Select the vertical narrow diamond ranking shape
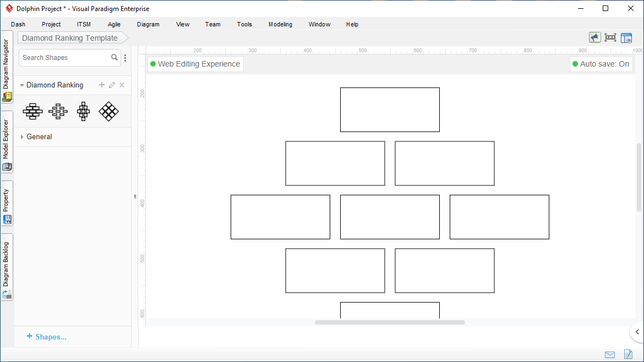 click(x=83, y=111)
